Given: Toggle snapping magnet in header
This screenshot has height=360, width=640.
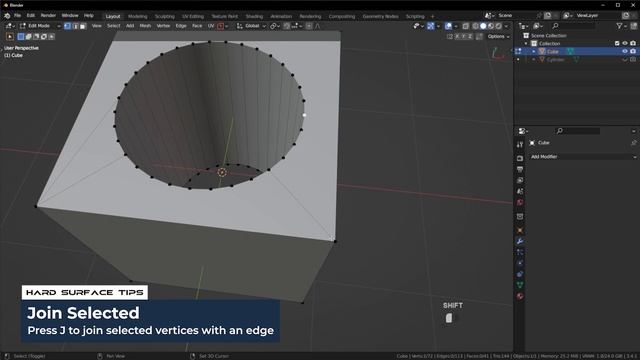Looking at the screenshot, I should tap(287, 26).
